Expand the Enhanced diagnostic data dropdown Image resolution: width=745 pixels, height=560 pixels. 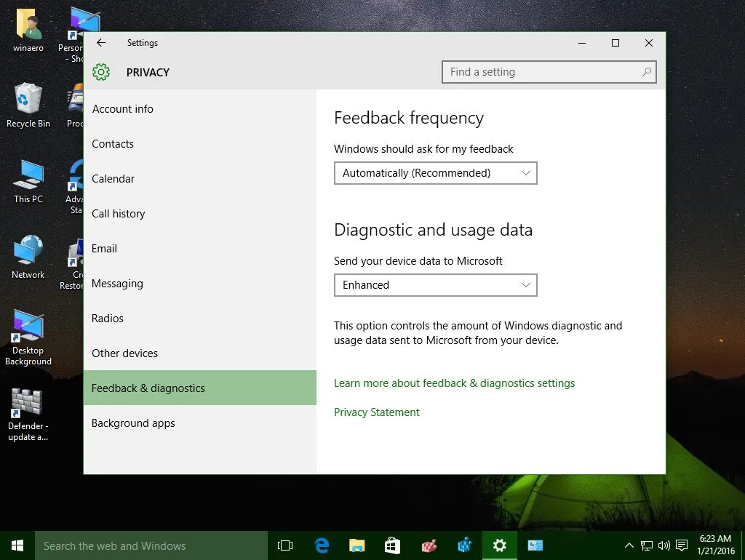coord(436,285)
